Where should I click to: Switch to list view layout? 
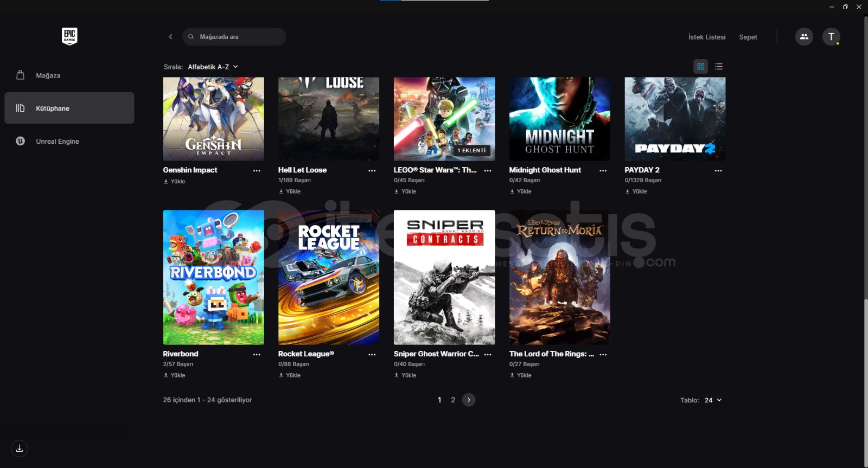pos(719,66)
